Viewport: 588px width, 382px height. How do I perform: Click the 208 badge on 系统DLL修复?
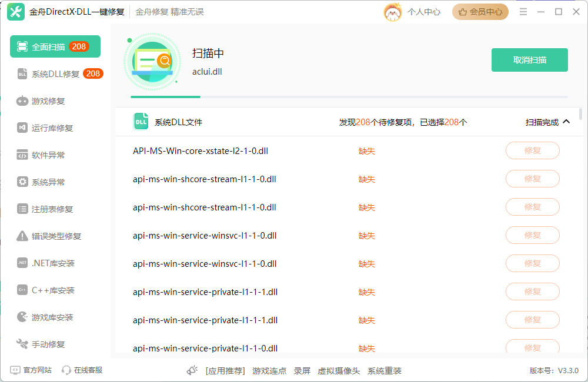(93, 73)
